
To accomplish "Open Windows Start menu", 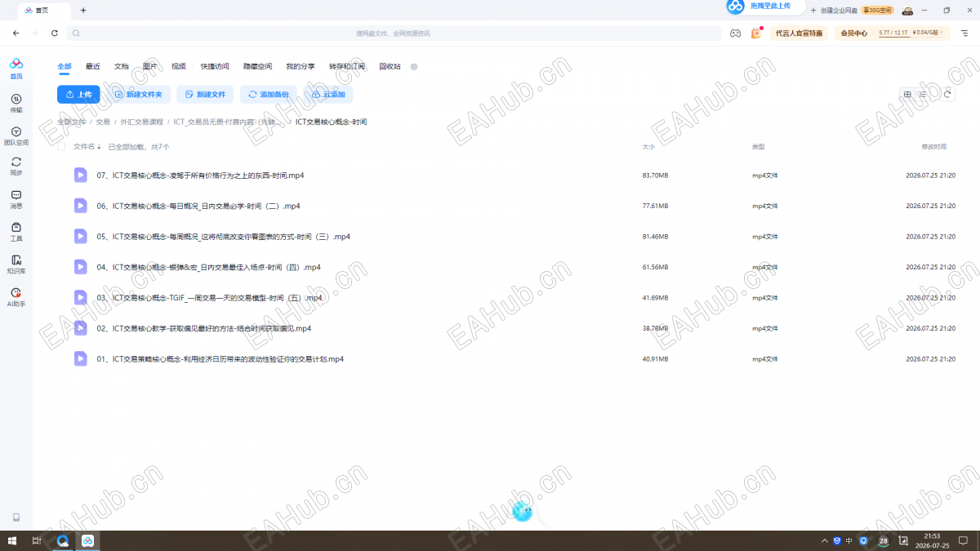I will point(11,540).
